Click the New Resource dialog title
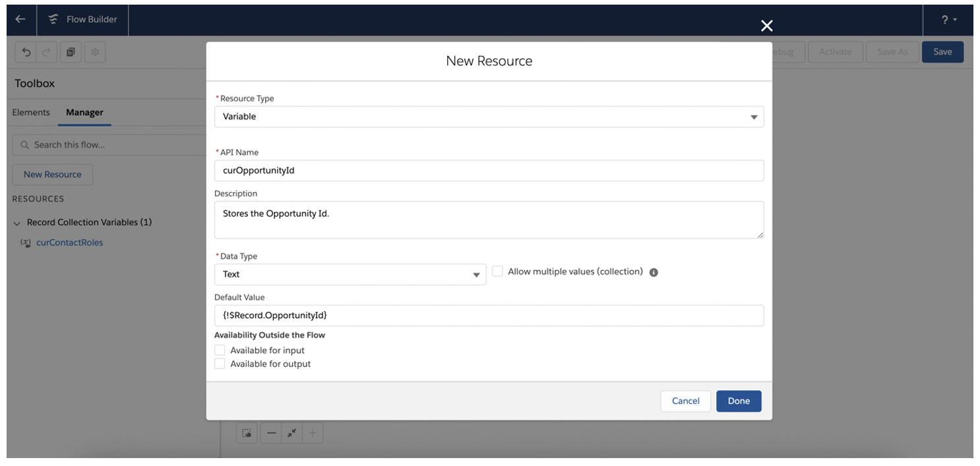The height and width of the screenshot is (466, 980). [489, 61]
